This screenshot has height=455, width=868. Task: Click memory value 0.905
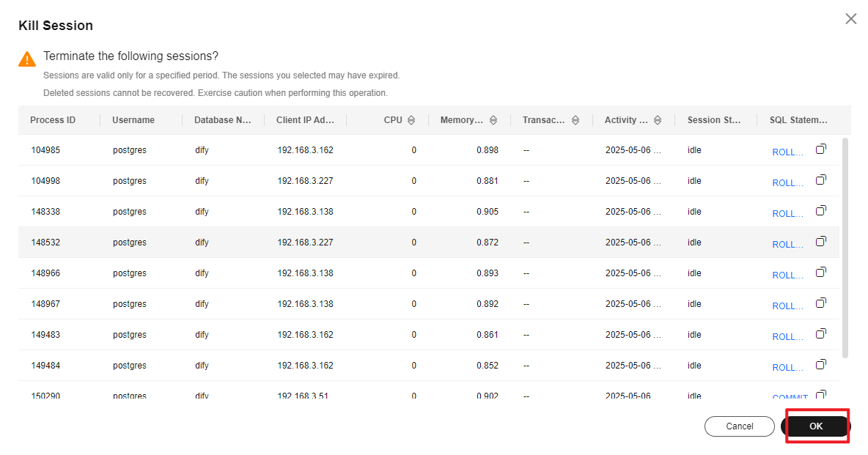[x=487, y=212]
